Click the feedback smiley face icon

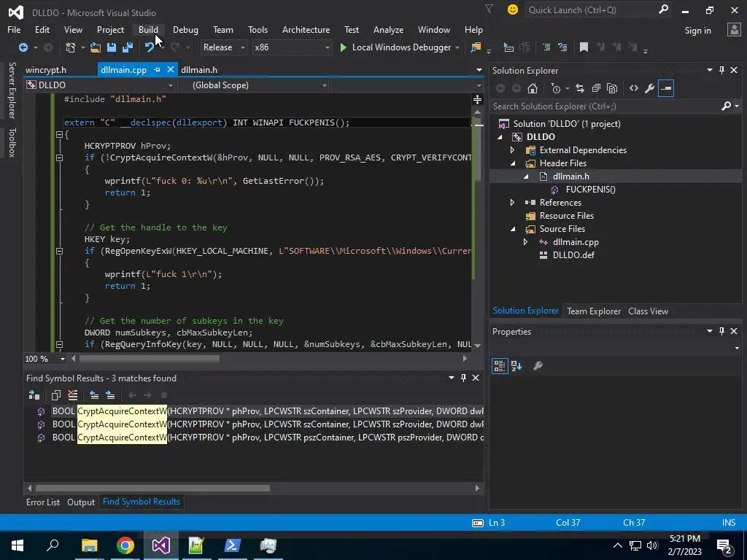[513, 9]
